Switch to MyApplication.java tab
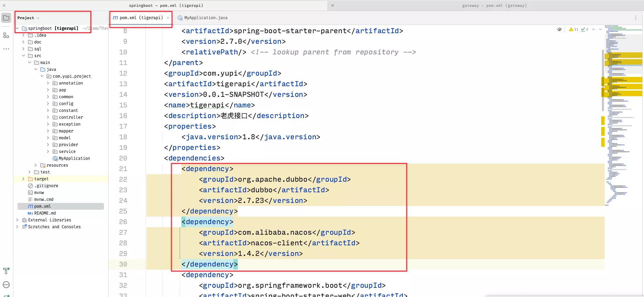The image size is (644, 297). 203,18
